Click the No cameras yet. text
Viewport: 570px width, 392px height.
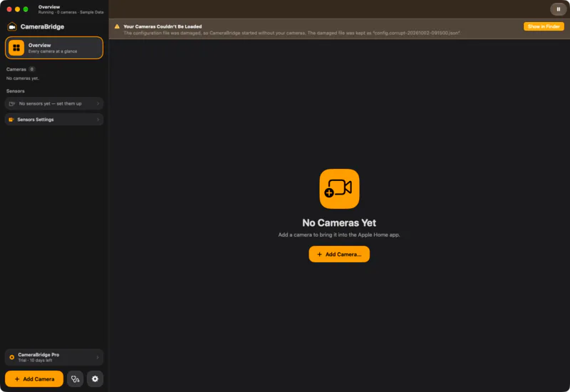23,78
